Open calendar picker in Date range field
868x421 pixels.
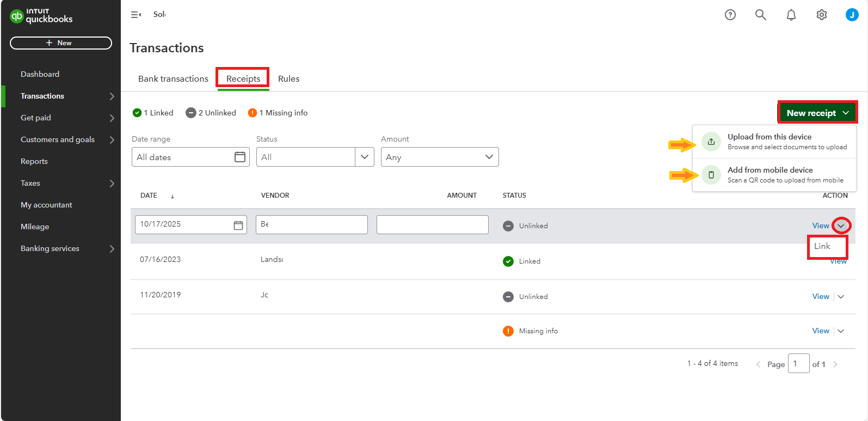coord(239,157)
